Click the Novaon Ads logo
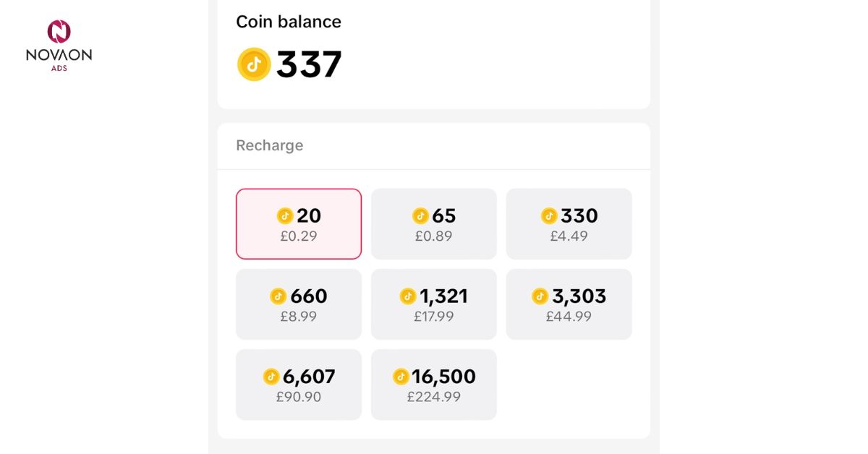 click(x=59, y=46)
